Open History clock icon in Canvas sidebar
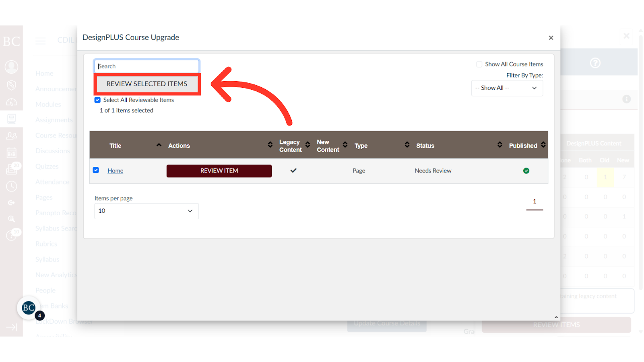644x362 pixels. coord(11,186)
